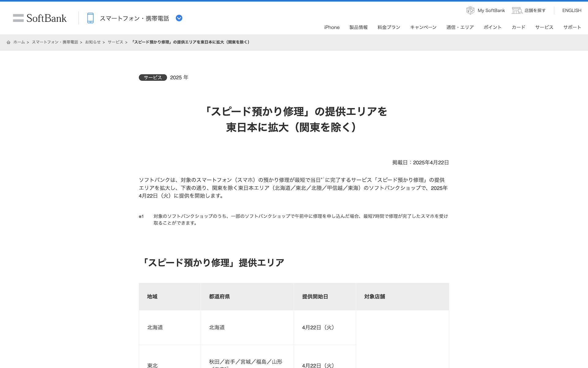Open the キャンペーン menu
This screenshot has width=588, height=368.
tap(423, 27)
